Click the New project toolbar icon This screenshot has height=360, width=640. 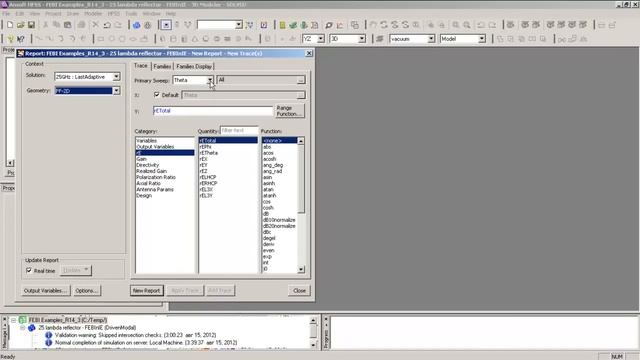tap(10, 25)
